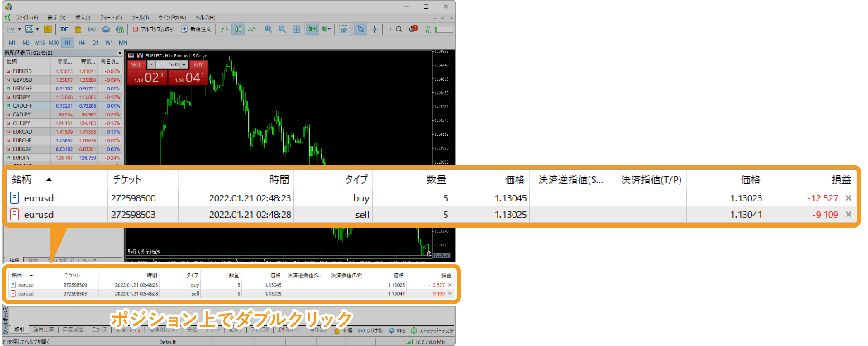Toggle chart auto scroll button
The image size is (868, 346).
tap(312, 29)
